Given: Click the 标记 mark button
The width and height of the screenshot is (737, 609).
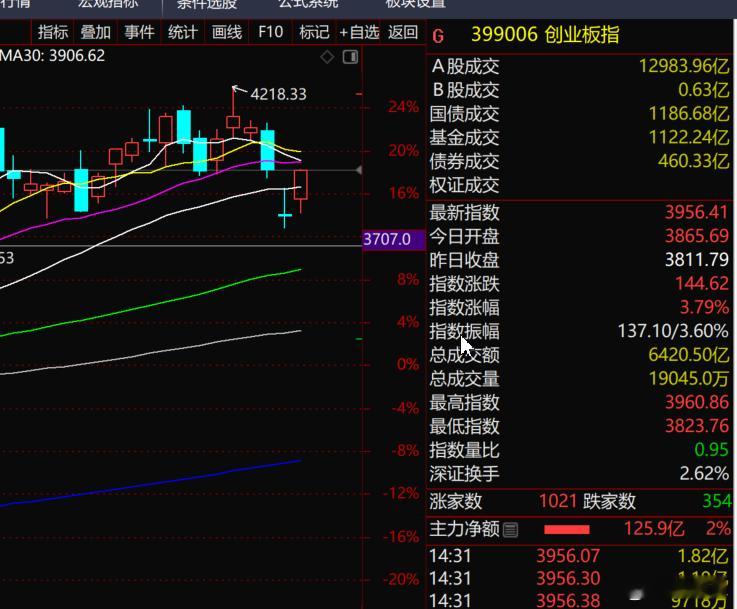Looking at the screenshot, I should (314, 32).
